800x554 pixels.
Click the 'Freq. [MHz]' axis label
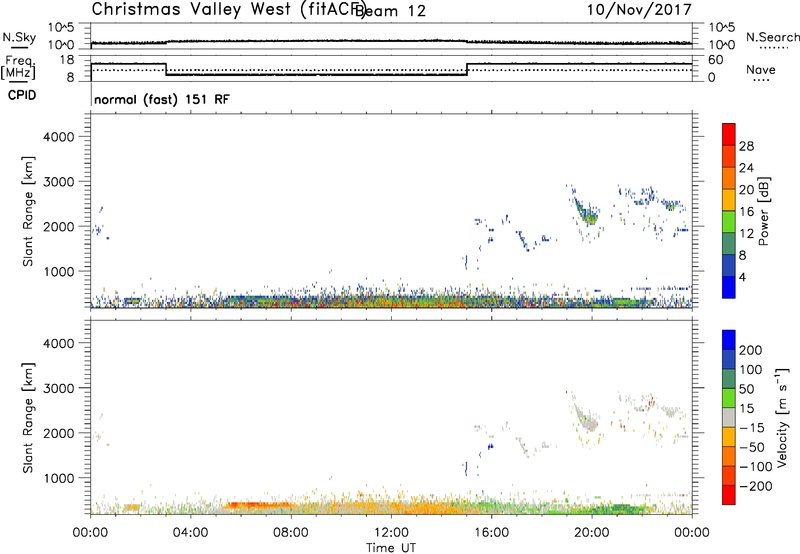pos(18,67)
